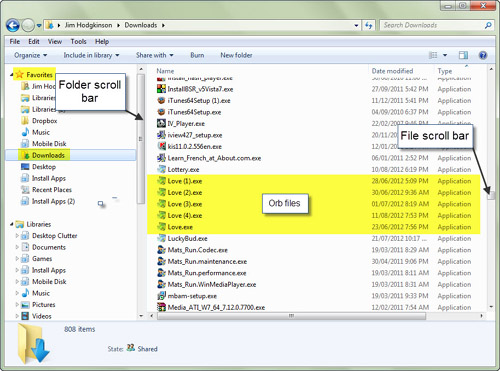Select the IV_Player.exe file icon
This screenshot has height=371, width=500.
(161, 124)
